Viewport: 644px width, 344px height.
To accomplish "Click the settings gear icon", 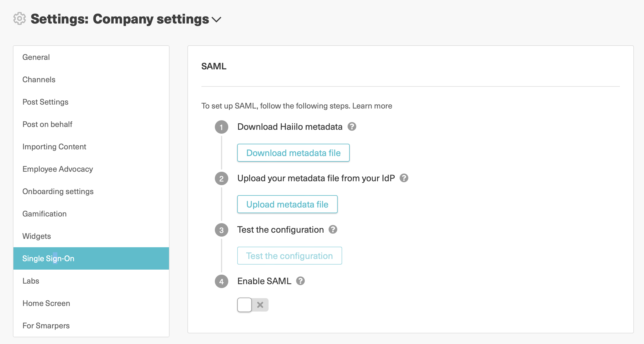I will pyautogui.click(x=20, y=19).
